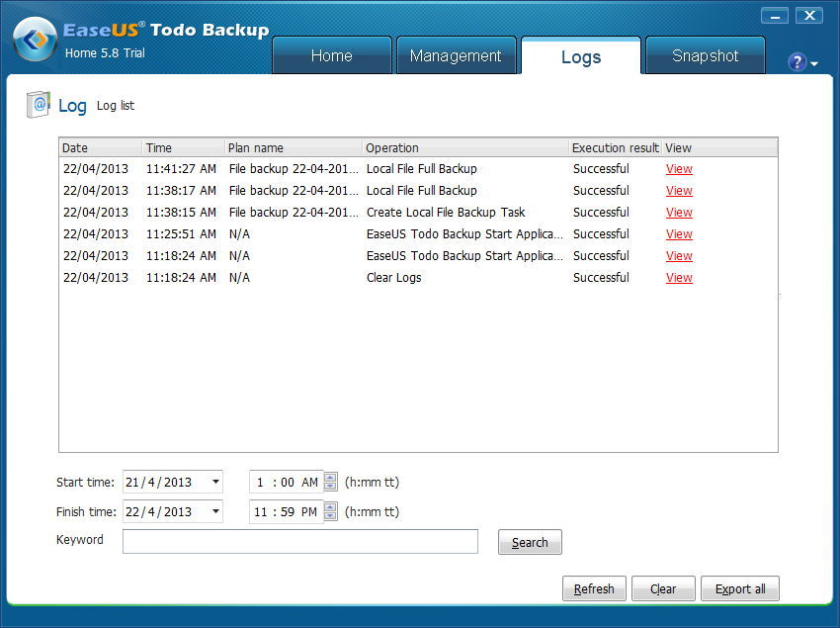The width and height of the screenshot is (840, 628).
Task: Open View link for Clear Logs entry
Action: pyautogui.click(x=679, y=278)
